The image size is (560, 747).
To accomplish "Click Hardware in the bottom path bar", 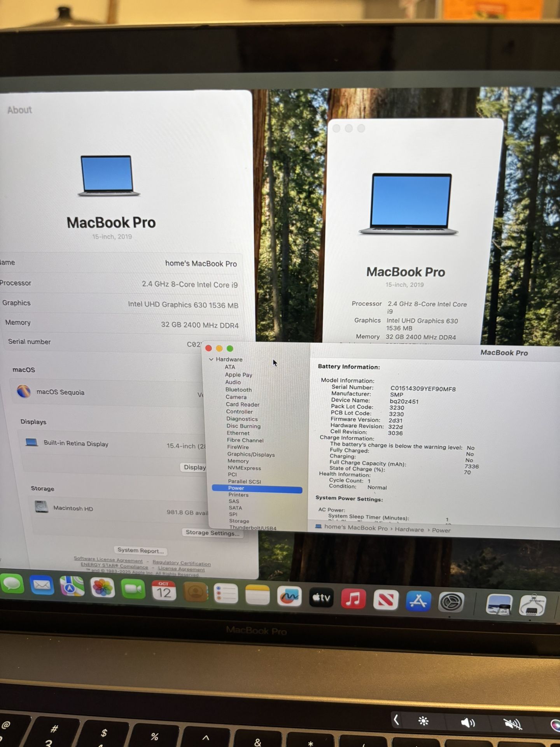I will click(x=409, y=530).
